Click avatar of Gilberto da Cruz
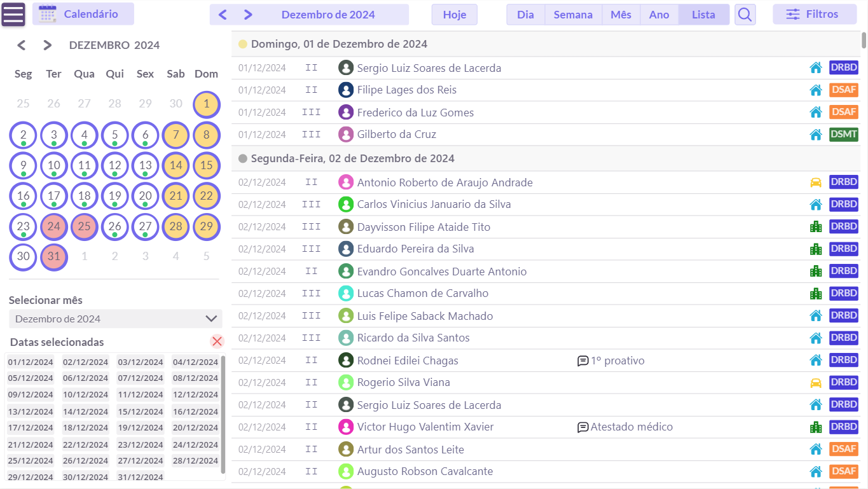Viewport: 868px width, 489px height. coord(346,135)
